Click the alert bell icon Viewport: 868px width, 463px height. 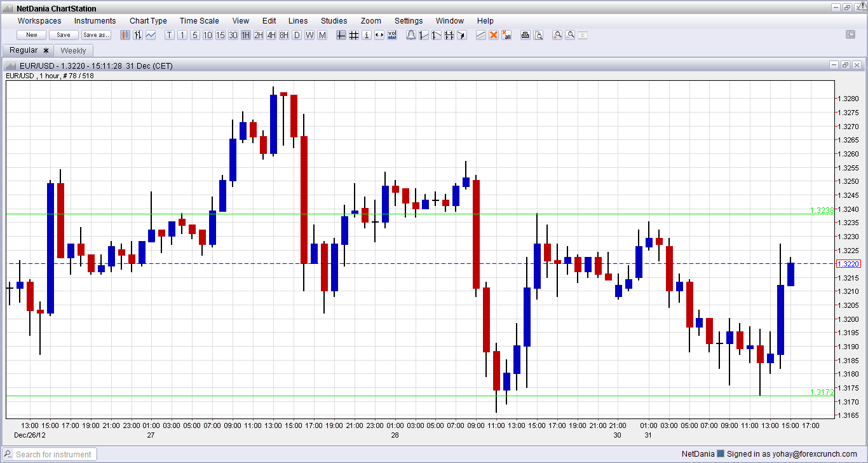(x=411, y=35)
